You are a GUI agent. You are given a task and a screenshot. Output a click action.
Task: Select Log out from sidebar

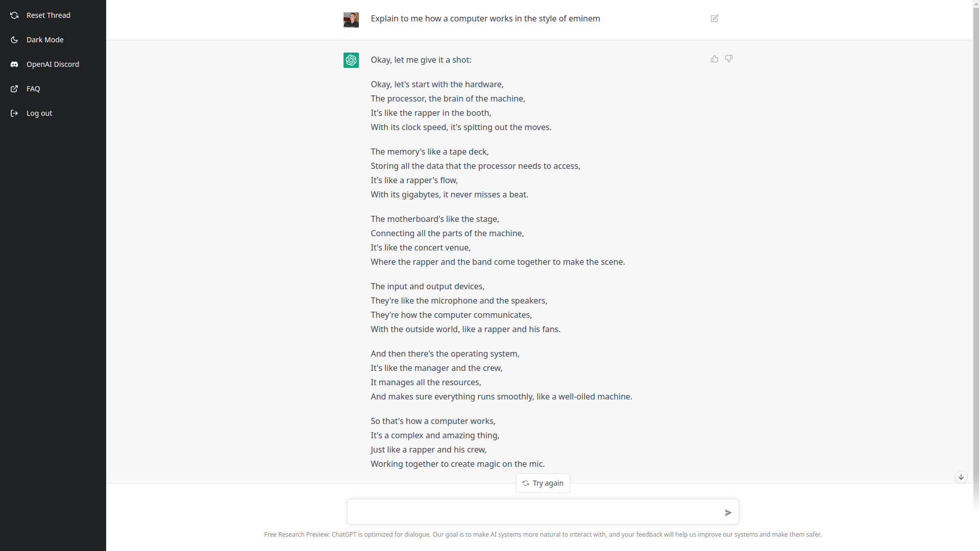coord(39,113)
